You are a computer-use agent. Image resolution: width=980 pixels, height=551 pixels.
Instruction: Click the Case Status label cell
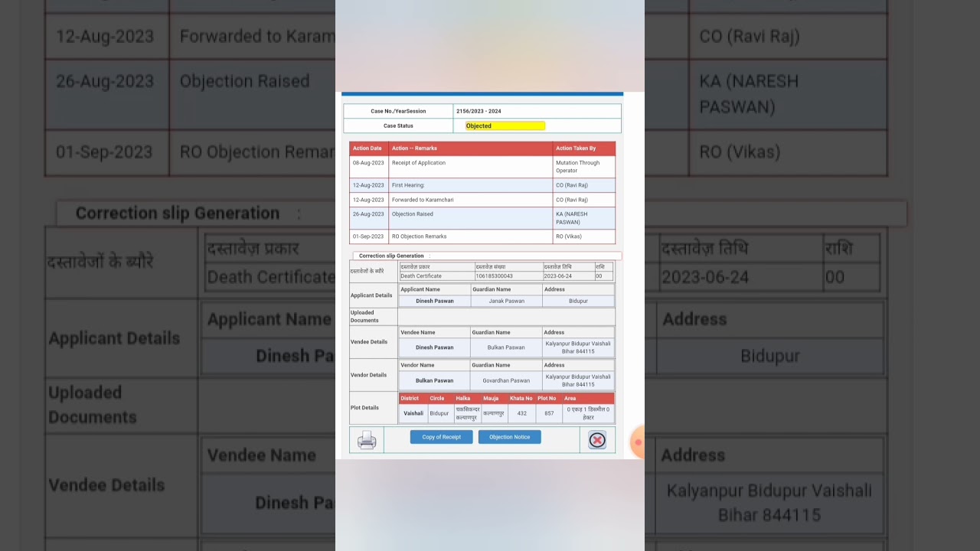398,126
